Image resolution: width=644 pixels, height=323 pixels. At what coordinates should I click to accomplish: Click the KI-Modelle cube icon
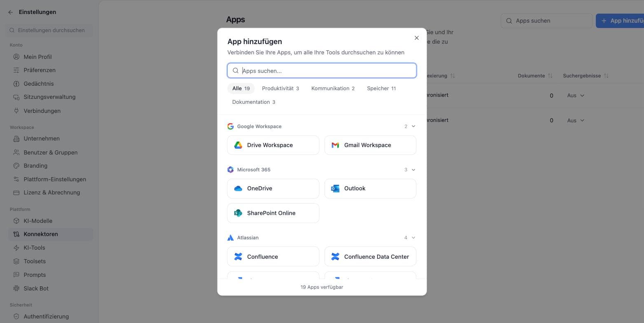(x=16, y=221)
